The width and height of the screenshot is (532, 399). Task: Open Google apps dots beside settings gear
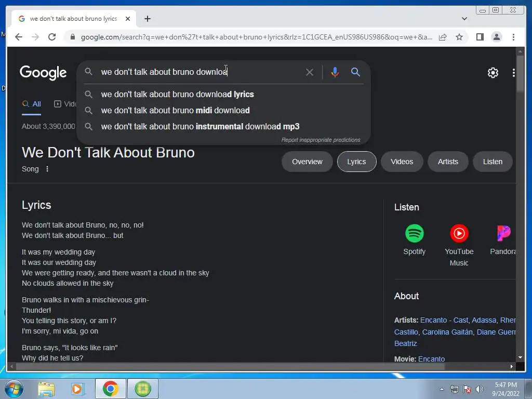pyautogui.click(x=513, y=72)
